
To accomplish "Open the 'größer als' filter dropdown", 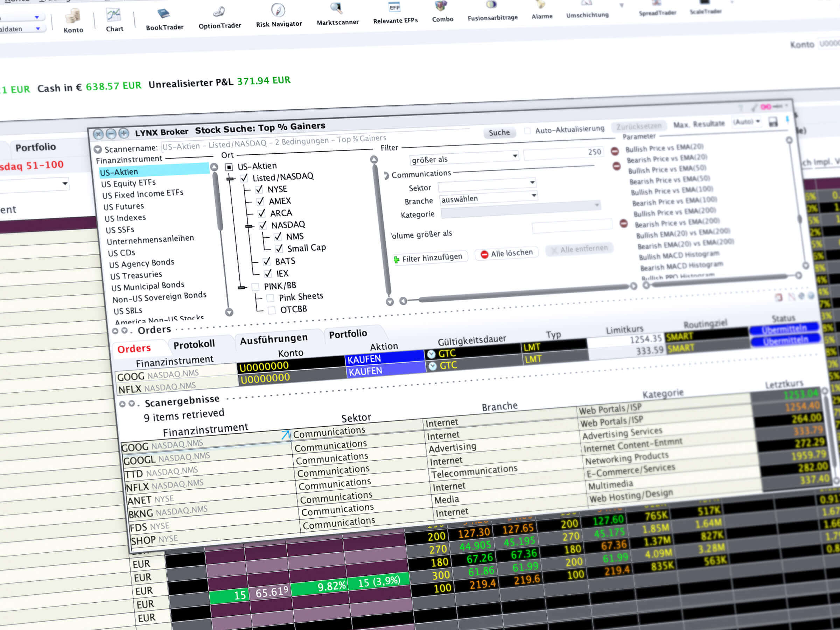I will (464, 158).
